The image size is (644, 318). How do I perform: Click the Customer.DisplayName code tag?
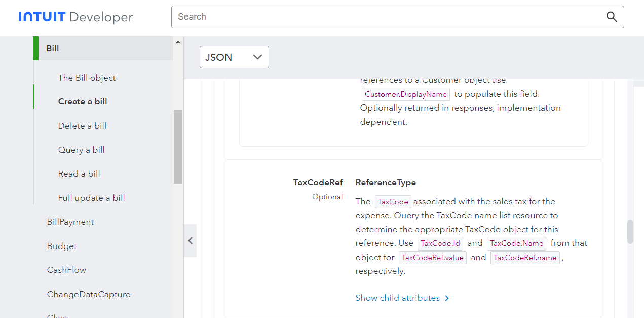(406, 94)
